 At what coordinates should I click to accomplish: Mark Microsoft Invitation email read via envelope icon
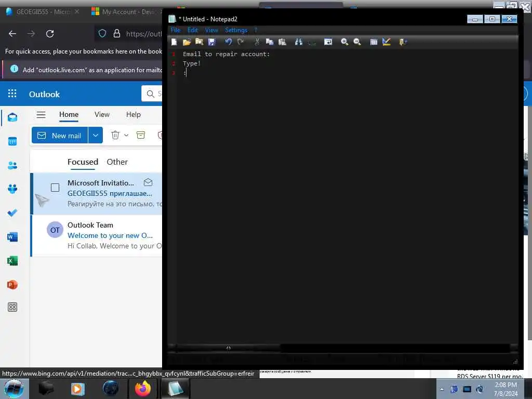point(148,182)
